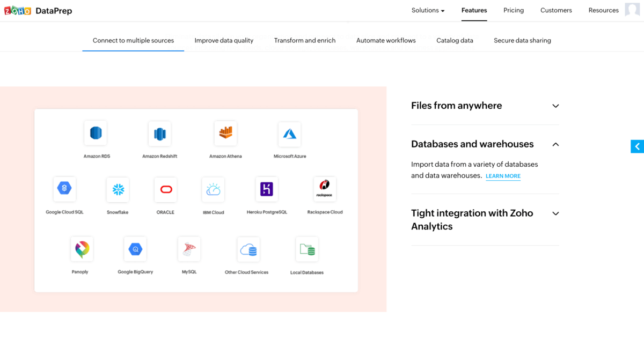Viewport: 644px width, 362px height.
Task: Click Tight integration with Zoho Analytics heading
Action: (472, 219)
